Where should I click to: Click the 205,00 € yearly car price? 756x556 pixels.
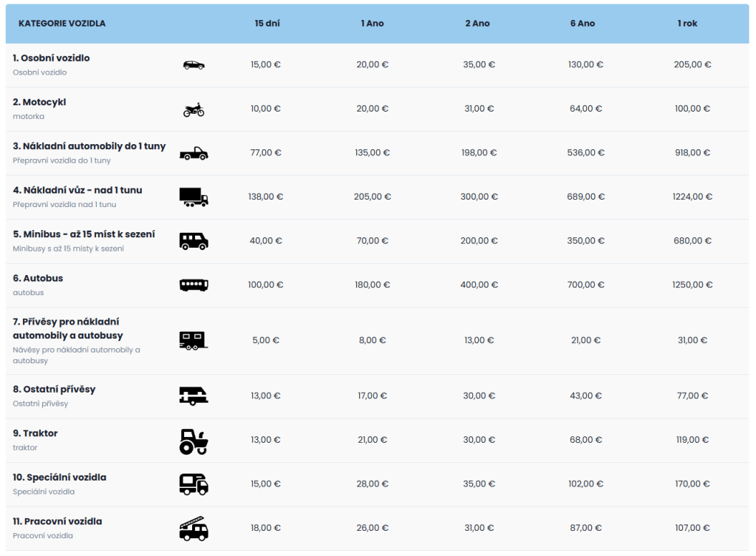(x=692, y=65)
